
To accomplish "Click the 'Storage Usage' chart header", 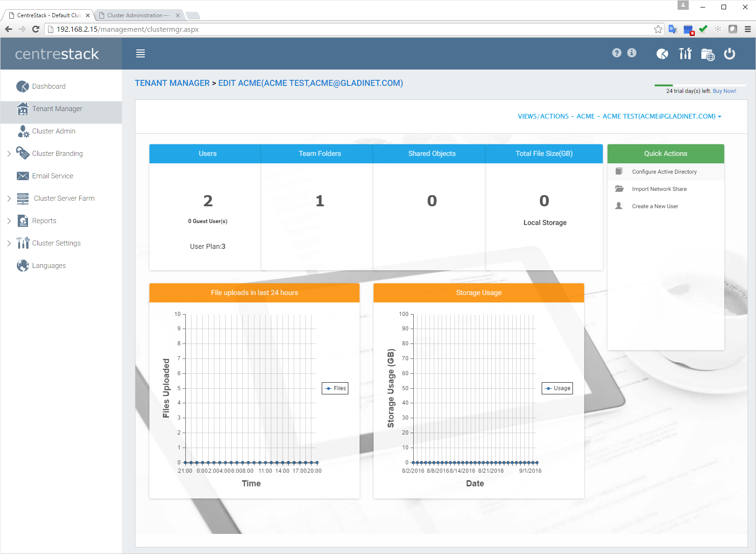I will click(479, 293).
